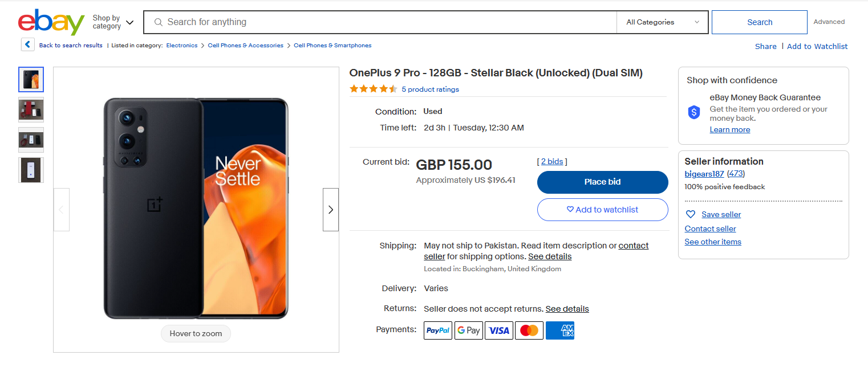Click the heart icon beside Save seller
868x392 pixels.
[691, 214]
